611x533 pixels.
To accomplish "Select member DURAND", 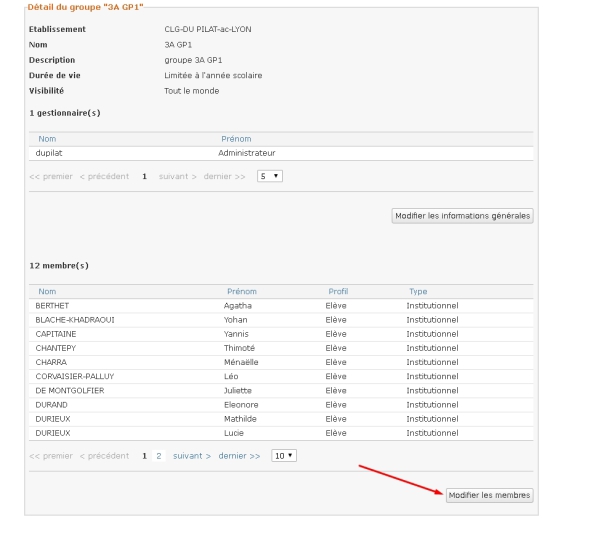I will point(281,405).
